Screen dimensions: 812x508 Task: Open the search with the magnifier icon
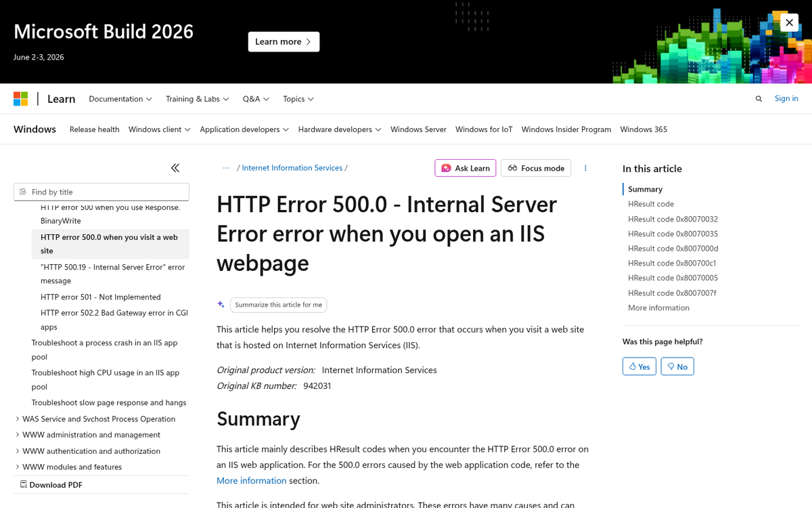tap(759, 98)
